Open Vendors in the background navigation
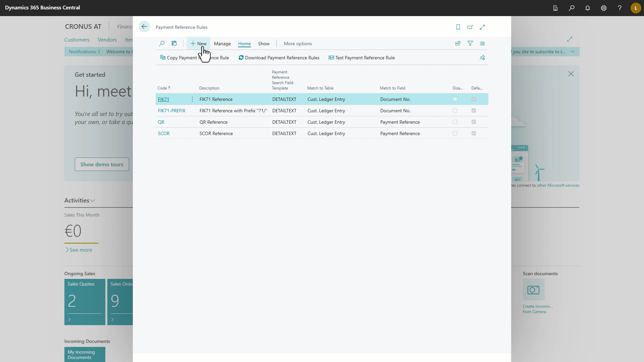Image resolution: width=644 pixels, height=362 pixels. [x=107, y=40]
